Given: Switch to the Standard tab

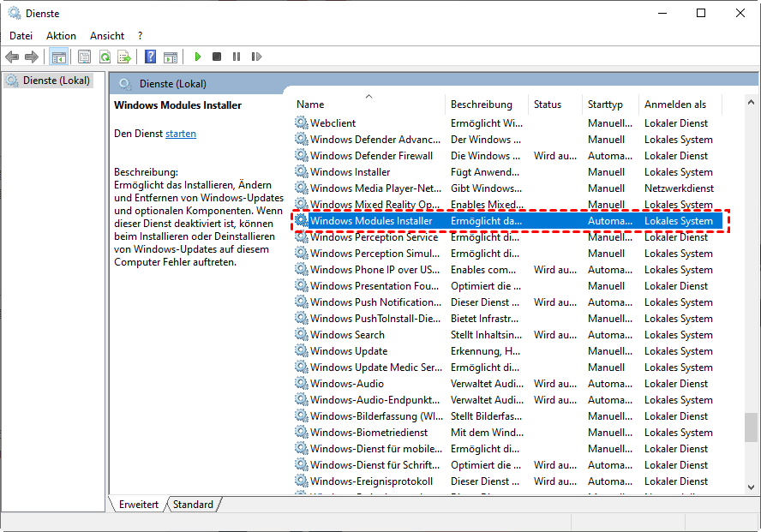Looking at the screenshot, I should (193, 505).
